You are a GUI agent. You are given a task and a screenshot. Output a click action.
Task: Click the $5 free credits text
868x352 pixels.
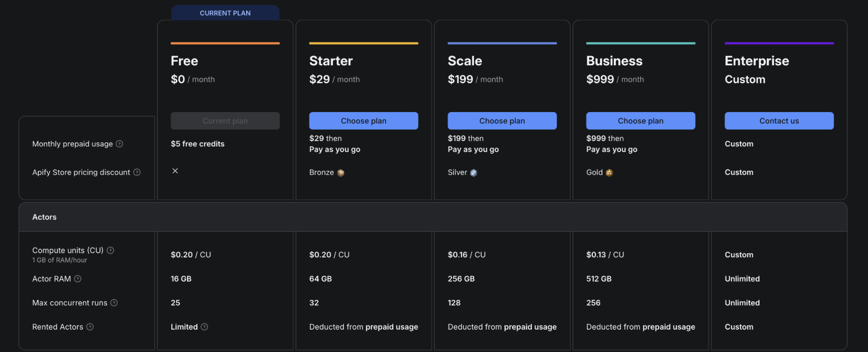pyautogui.click(x=198, y=144)
